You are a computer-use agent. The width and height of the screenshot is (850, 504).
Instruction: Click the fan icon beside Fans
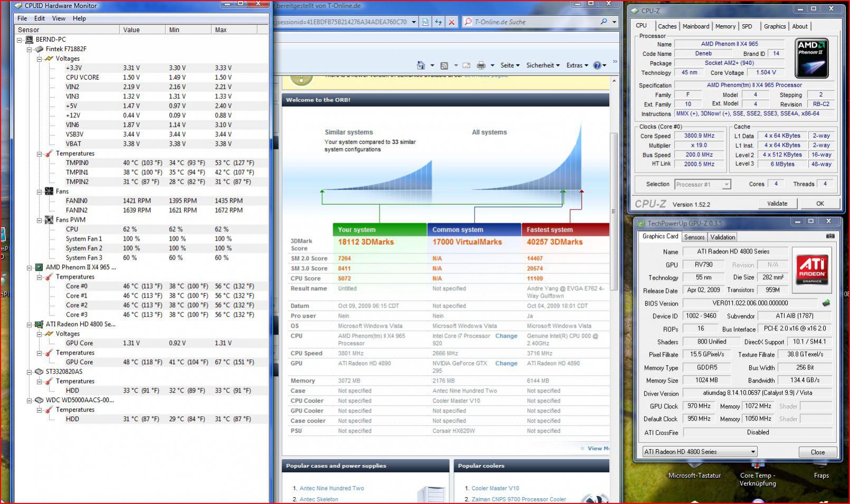click(49, 192)
